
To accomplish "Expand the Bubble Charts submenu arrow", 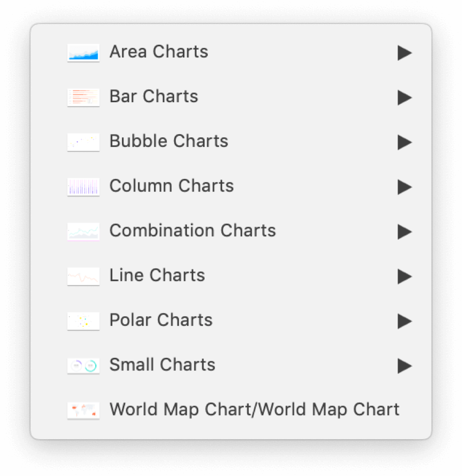I will pyautogui.click(x=404, y=142).
